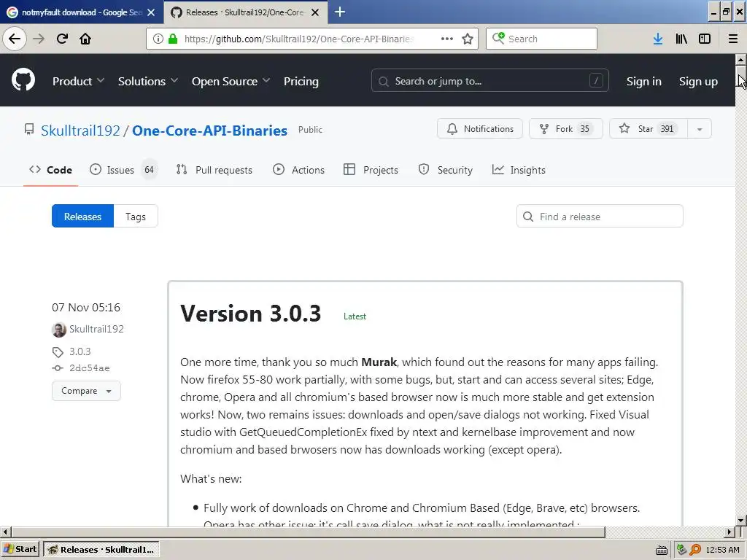The height and width of the screenshot is (560, 747).
Task: Focus the Firefox Search box
Action: click(x=541, y=39)
